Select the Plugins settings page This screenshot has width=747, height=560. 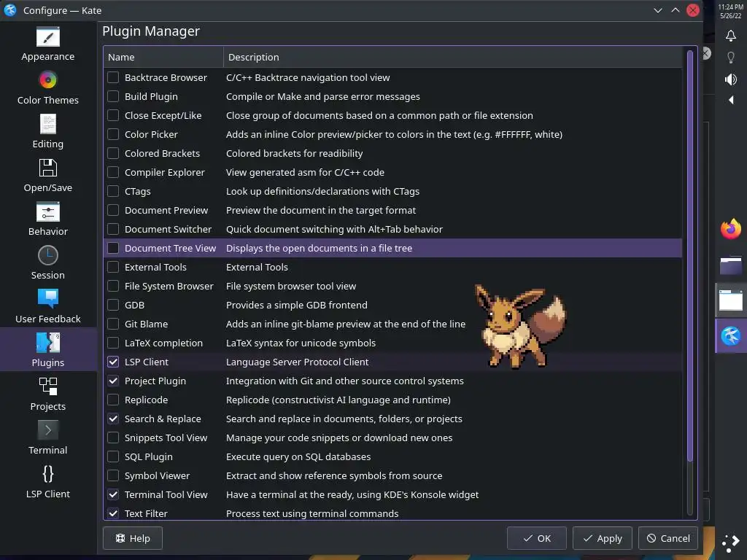47,349
